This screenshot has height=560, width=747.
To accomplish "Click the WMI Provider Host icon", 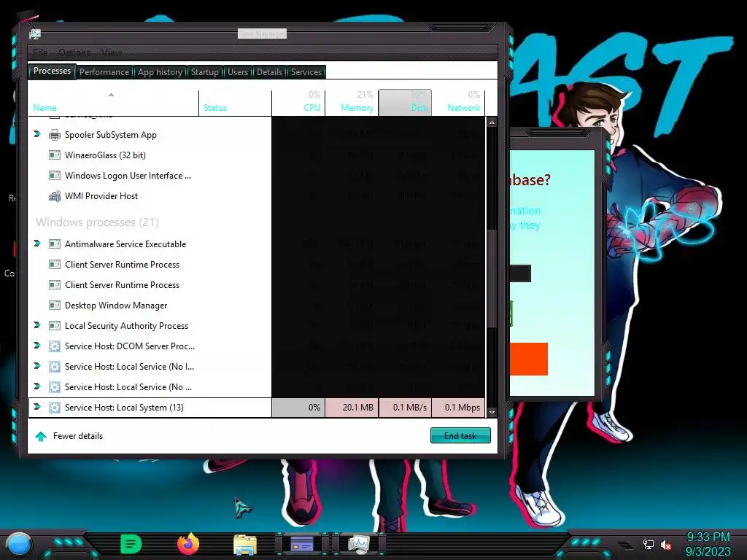I will click(55, 196).
